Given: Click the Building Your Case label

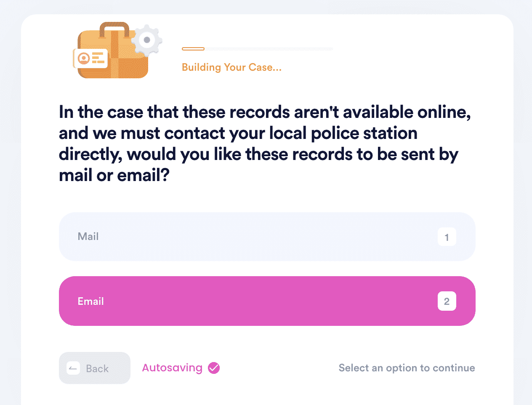Looking at the screenshot, I should pos(231,67).
